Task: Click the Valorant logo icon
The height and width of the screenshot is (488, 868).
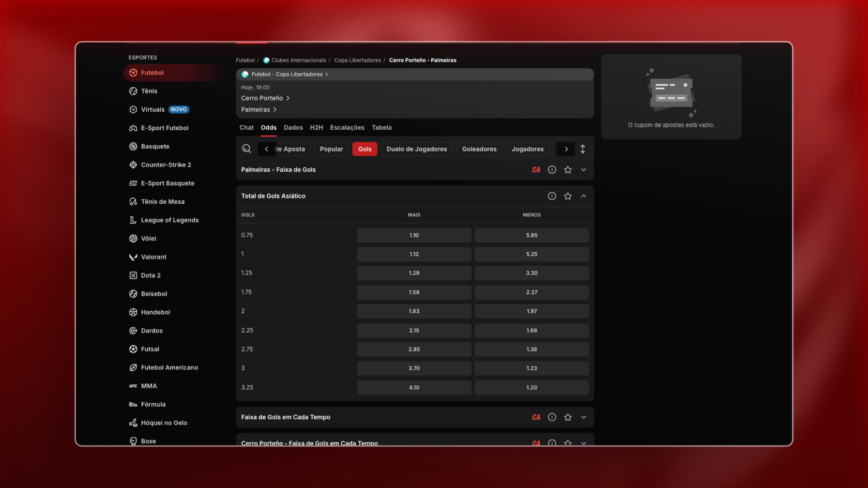Action: pyautogui.click(x=133, y=257)
